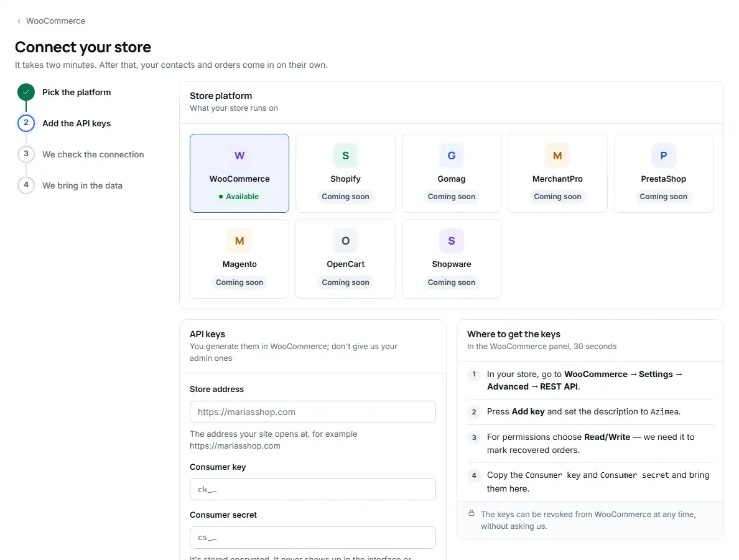Click the OpenCart O logo icon
This screenshot has width=739, height=560.
coord(345,241)
